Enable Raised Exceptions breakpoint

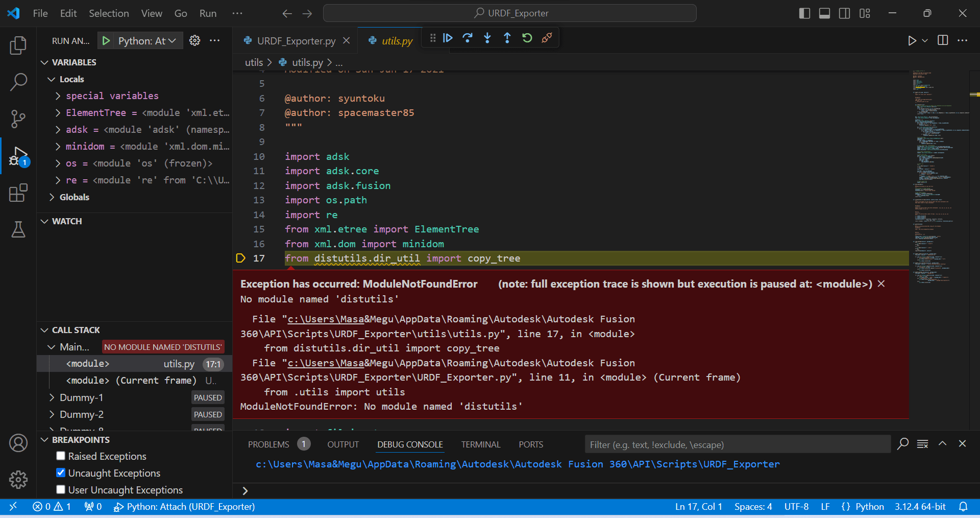pyautogui.click(x=61, y=456)
